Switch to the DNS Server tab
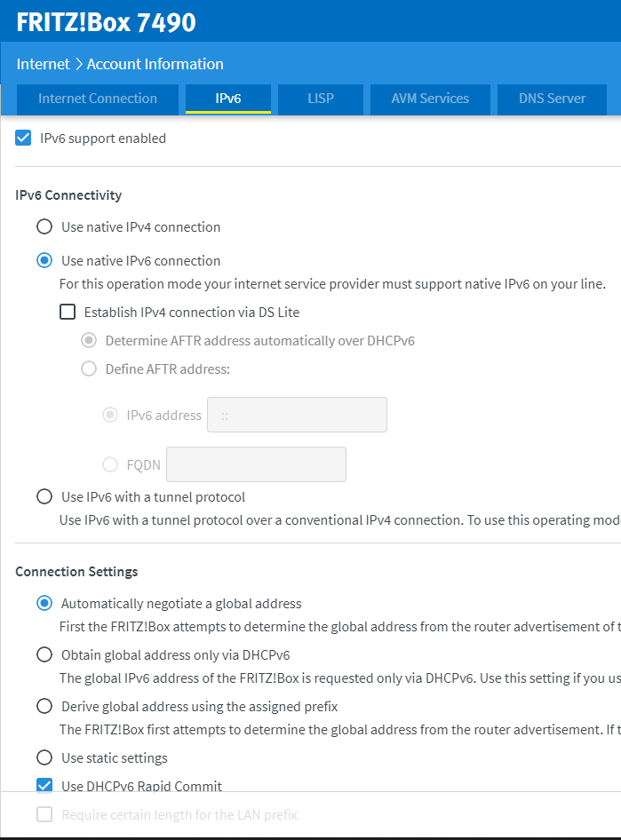The image size is (621, 840). point(551,99)
